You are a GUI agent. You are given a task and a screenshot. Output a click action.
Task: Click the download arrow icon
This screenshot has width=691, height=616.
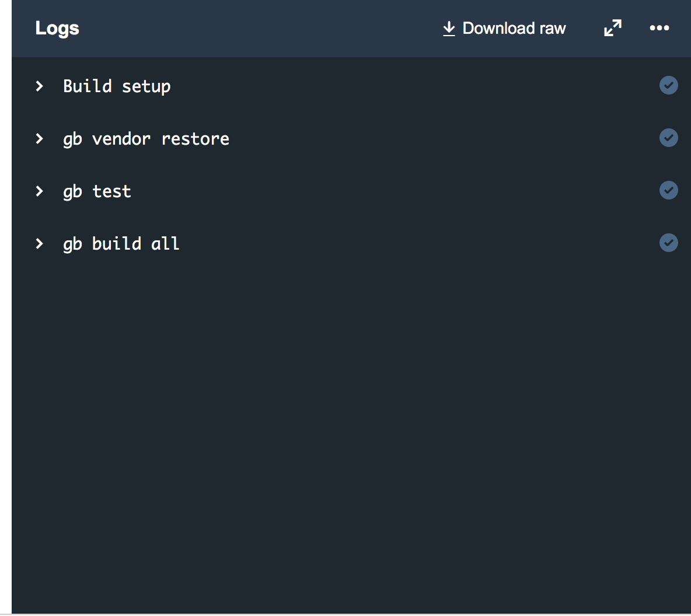(x=449, y=29)
